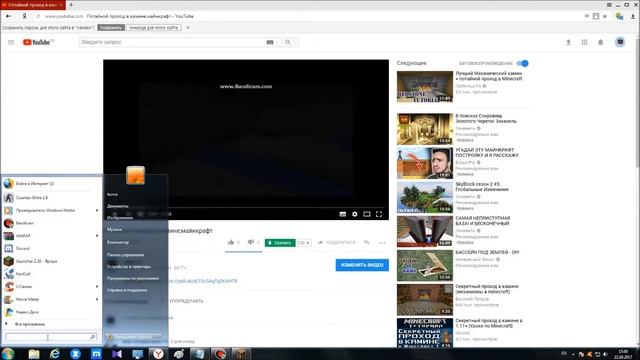Click the YouTube search input field
This screenshot has height=360, width=640.
click(x=172, y=42)
